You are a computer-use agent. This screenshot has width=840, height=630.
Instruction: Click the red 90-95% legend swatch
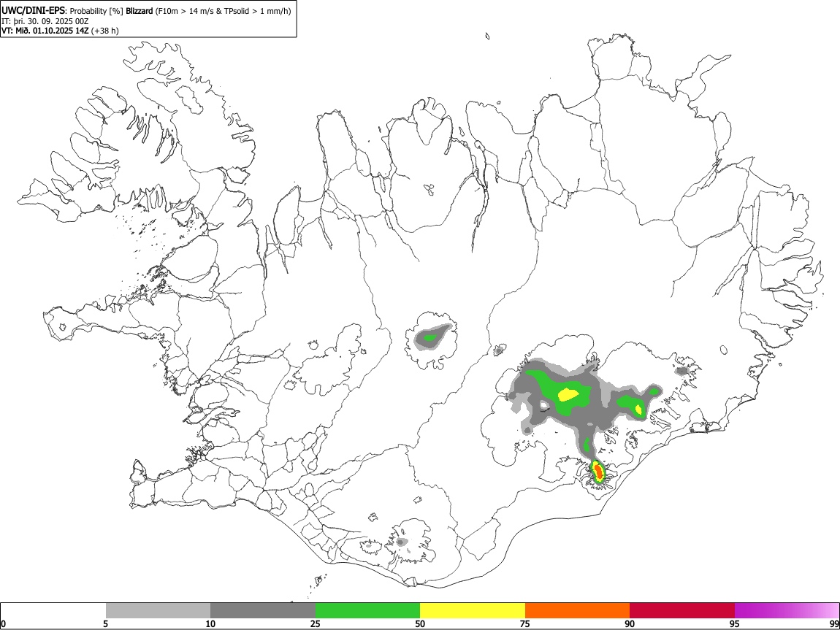click(682, 610)
